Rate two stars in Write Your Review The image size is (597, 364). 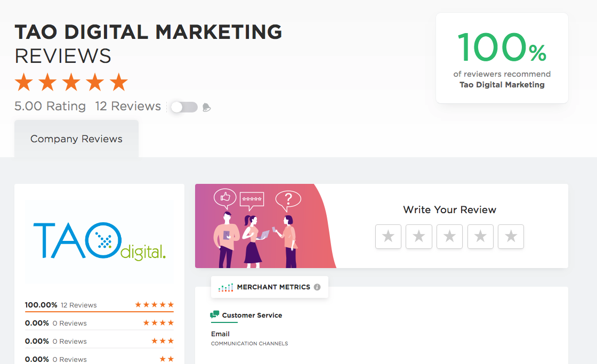click(x=419, y=237)
